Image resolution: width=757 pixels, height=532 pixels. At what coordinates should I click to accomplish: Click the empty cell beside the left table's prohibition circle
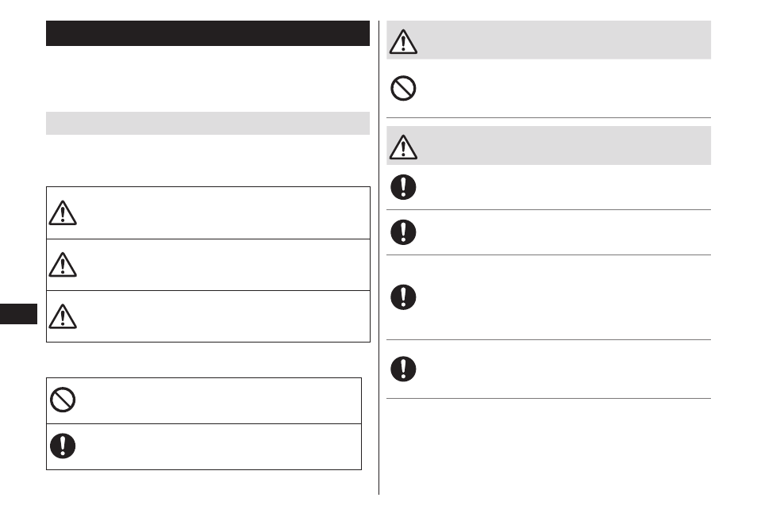220,401
